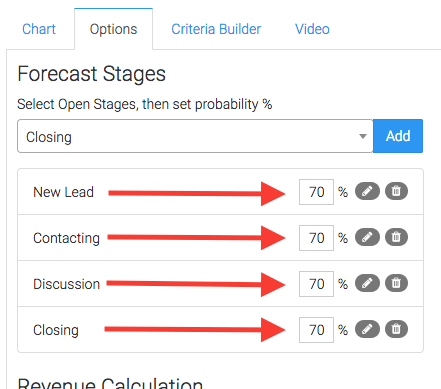Image resolution: width=441 pixels, height=389 pixels.
Task: Select the Options tab
Action: pos(113,29)
